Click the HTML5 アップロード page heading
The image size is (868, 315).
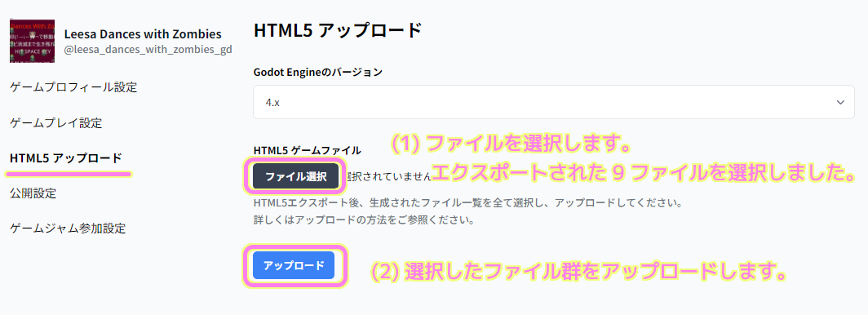pos(338,31)
